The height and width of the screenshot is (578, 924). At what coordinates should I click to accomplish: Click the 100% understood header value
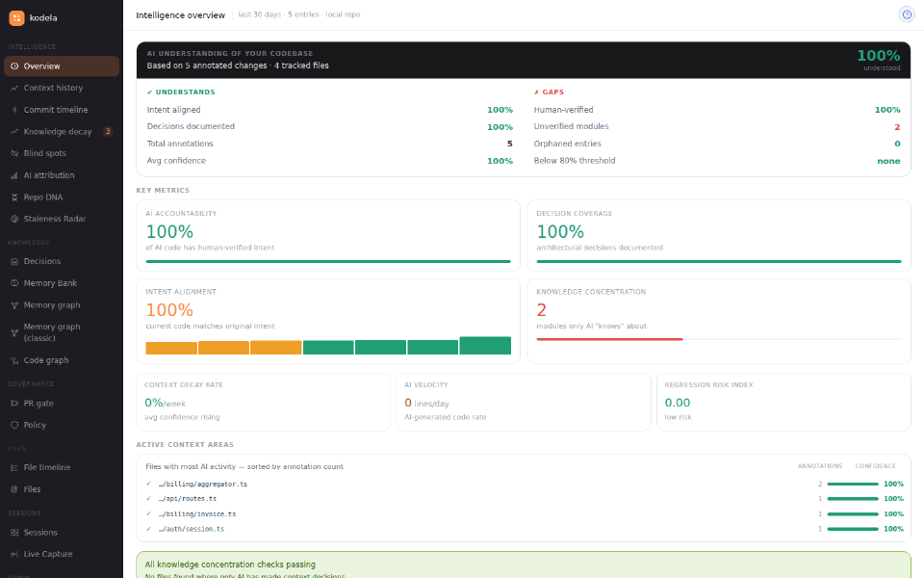[878, 56]
